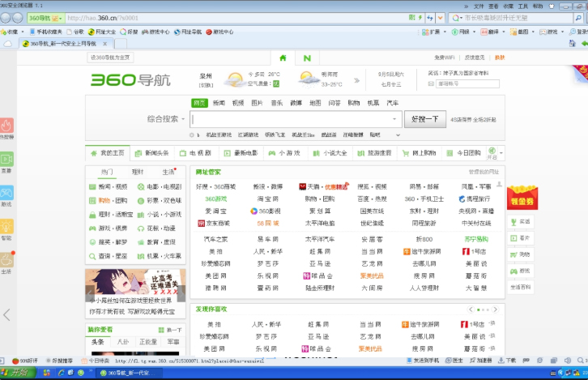Click the 截图 screenshot tool in browser toolbar
Viewport: 588px width, 380px height.
tap(523, 32)
